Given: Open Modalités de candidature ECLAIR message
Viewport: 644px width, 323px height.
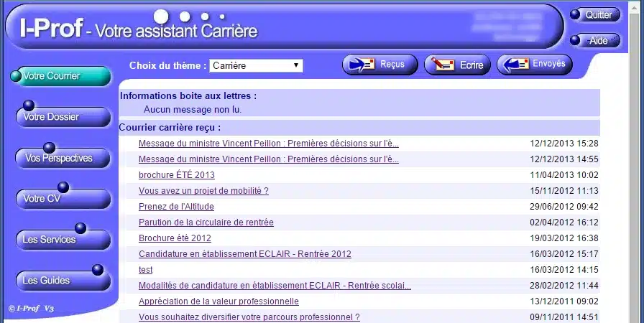Looking at the screenshot, I should point(275,285).
